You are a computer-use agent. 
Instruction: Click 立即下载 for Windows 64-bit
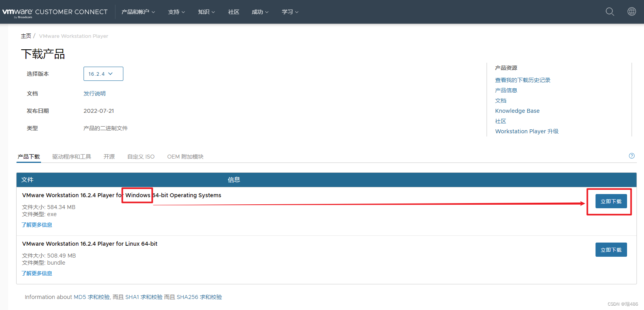pyautogui.click(x=611, y=202)
